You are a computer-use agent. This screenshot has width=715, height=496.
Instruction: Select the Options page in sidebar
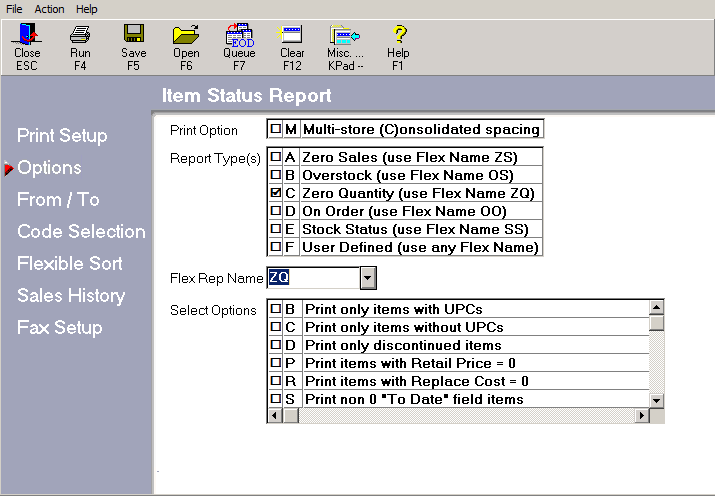pos(49,167)
